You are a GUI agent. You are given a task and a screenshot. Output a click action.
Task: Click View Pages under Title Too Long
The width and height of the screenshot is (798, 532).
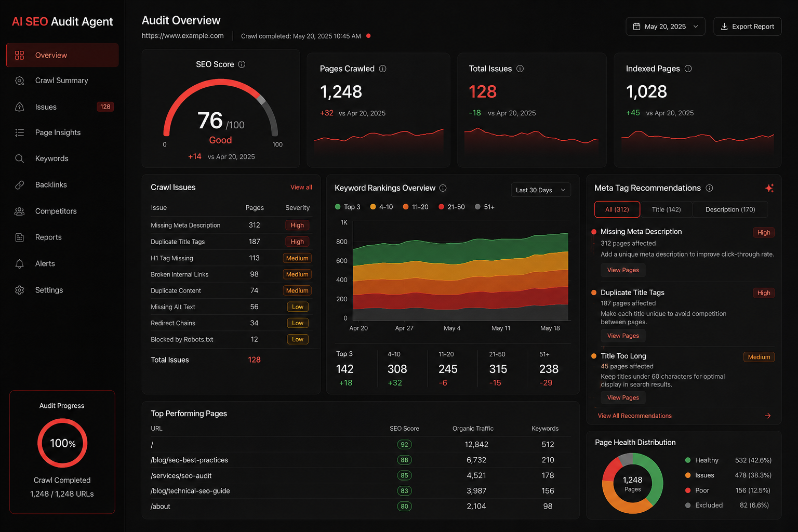pyautogui.click(x=623, y=397)
